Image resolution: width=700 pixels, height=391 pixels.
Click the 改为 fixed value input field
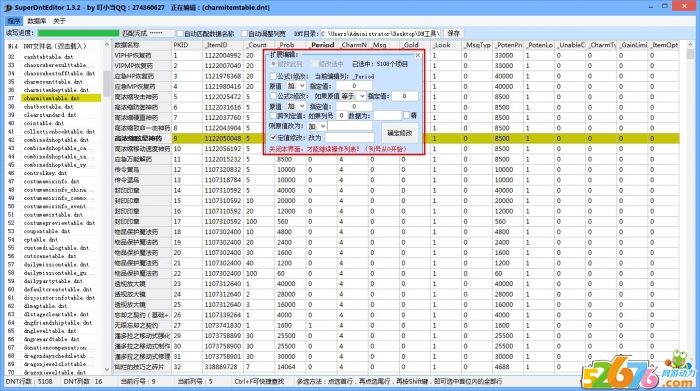pos(350,137)
